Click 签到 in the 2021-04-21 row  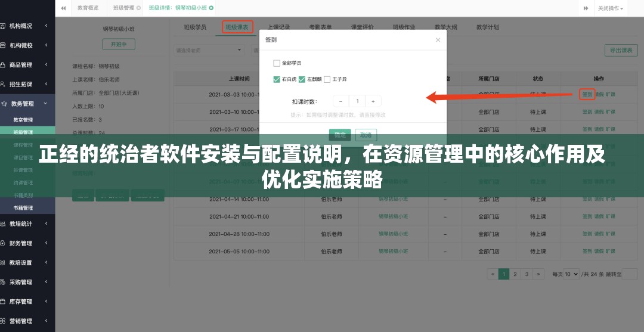pyautogui.click(x=587, y=217)
